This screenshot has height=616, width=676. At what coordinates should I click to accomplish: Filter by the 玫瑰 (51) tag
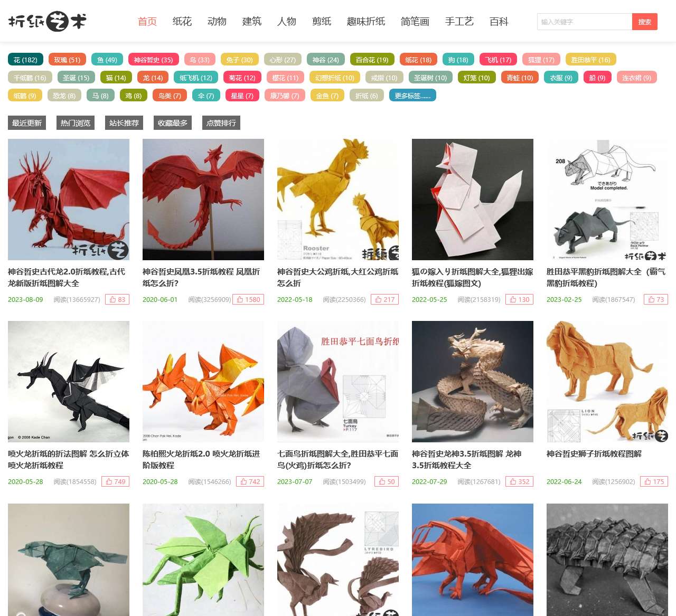(x=67, y=60)
